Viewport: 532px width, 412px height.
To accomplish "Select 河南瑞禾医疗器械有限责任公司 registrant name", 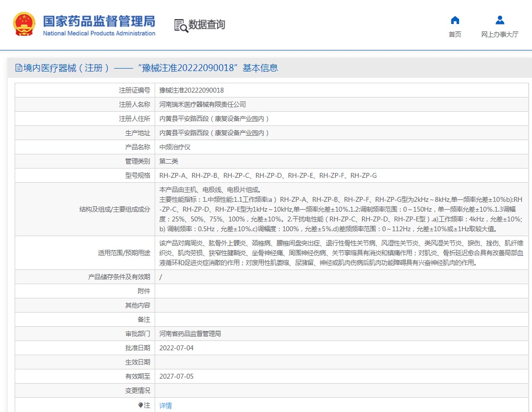I will (202, 105).
